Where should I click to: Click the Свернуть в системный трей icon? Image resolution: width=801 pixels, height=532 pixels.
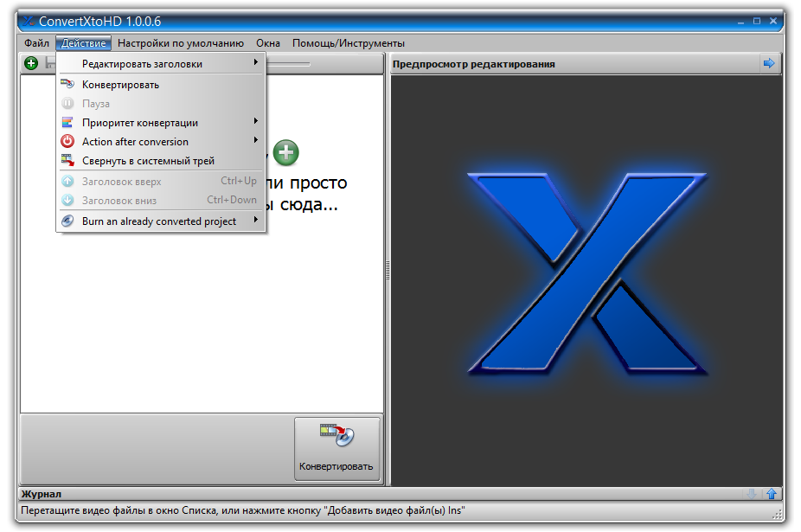click(x=67, y=160)
